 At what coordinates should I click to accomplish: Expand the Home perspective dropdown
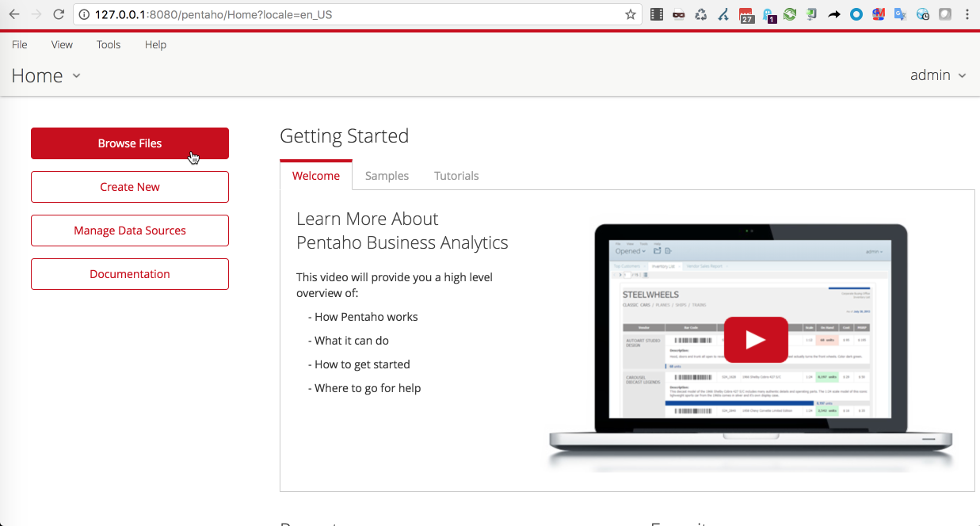(x=76, y=75)
